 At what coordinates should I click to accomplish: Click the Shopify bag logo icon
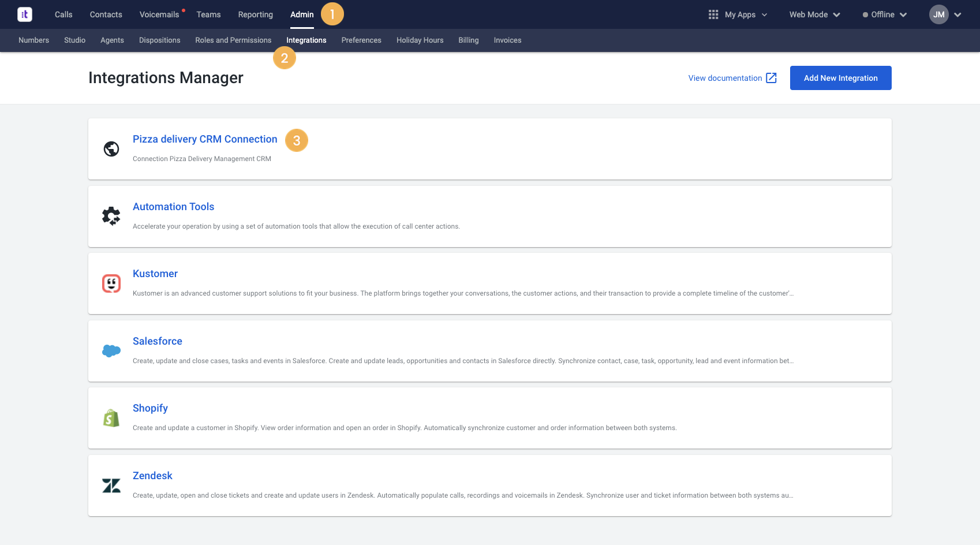click(x=111, y=418)
